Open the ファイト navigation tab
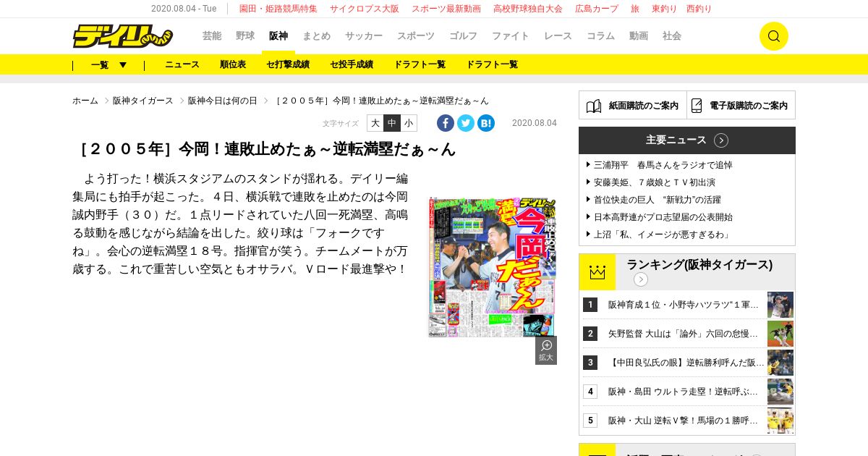This screenshot has height=456, width=868. point(511,36)
